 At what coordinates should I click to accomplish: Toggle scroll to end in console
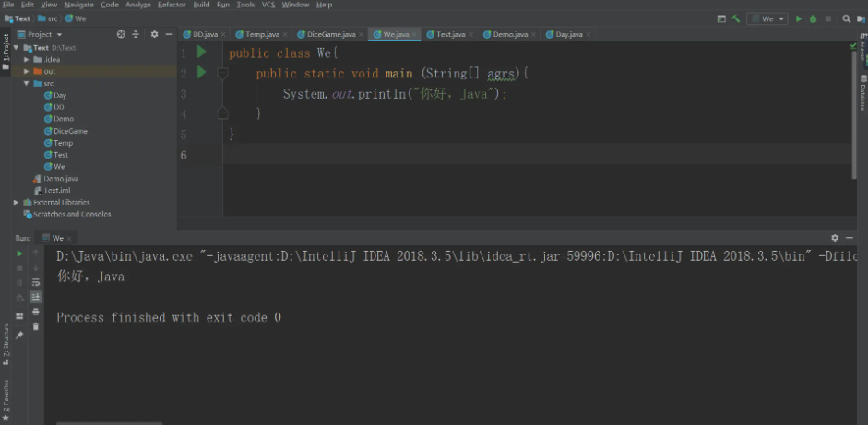(36, 297)
